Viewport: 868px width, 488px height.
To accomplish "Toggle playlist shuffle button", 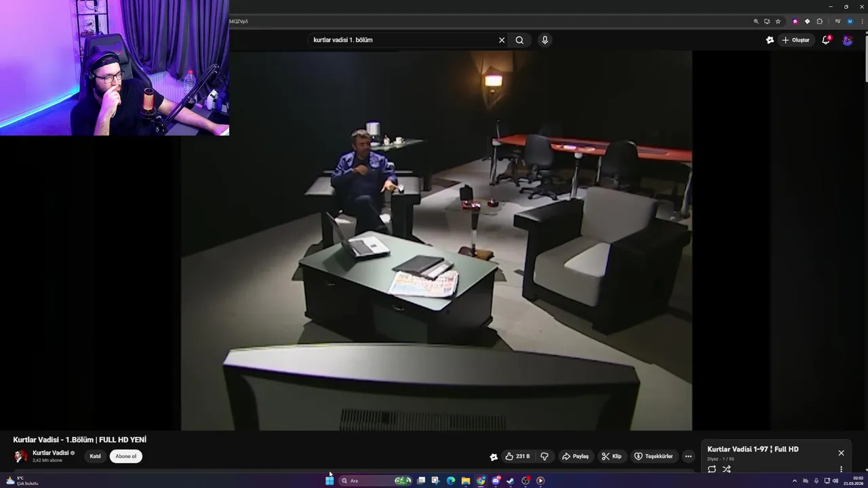I will [x=726, y=469].
